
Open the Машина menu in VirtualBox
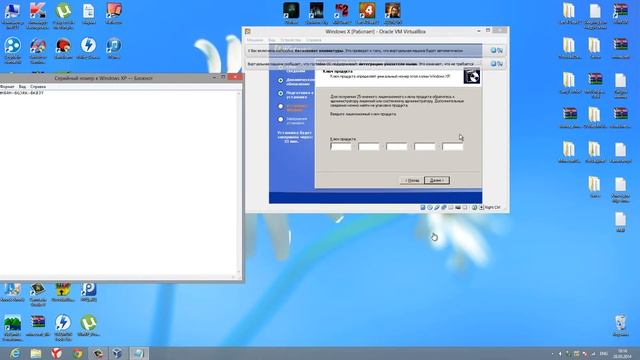pyautogui.click(x=255, y=40)
